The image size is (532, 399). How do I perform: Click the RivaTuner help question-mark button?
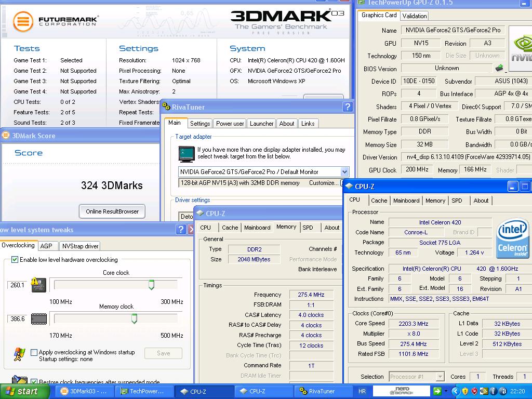click(x=348, y=107)
